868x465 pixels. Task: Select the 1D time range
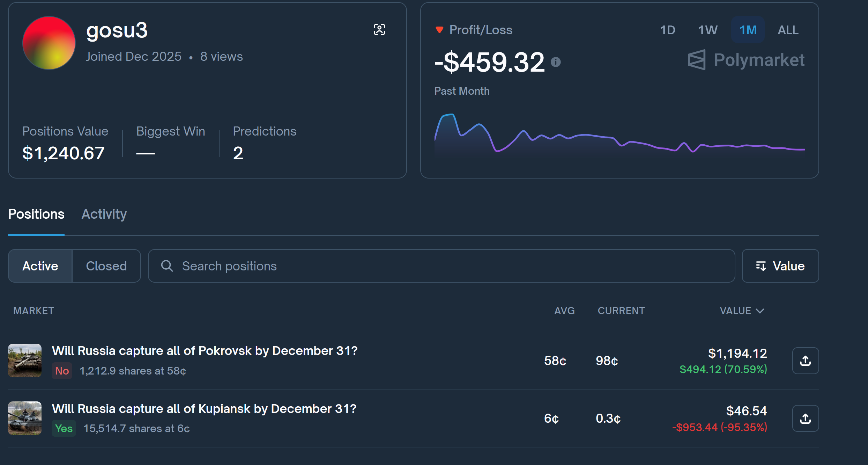click(667, 30)
